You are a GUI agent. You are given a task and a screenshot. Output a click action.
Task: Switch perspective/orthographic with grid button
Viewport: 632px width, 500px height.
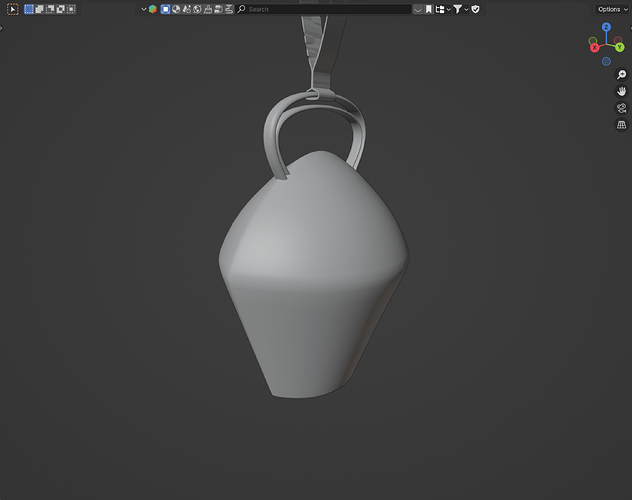pos(622,125)
